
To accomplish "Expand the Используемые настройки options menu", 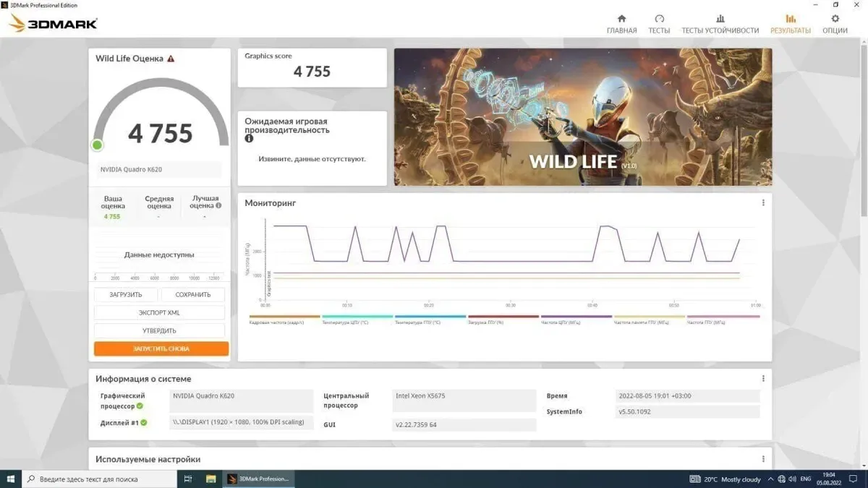I will [x=763, y=459].
